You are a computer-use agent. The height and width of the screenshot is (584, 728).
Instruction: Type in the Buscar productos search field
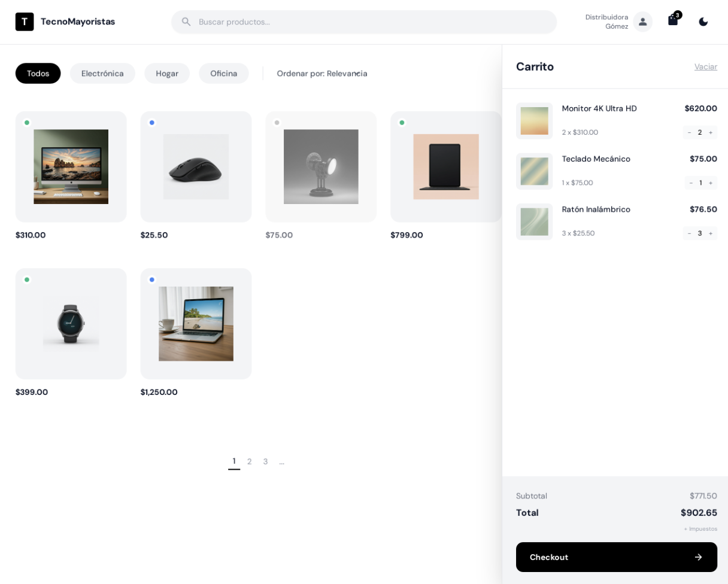[x=371, y=22]
